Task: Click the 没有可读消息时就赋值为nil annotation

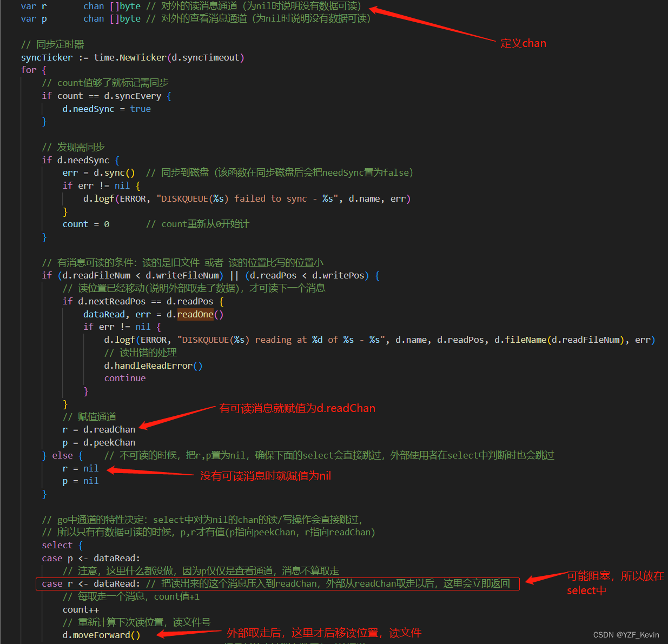Action: pyautogui.click(x=266, y=476)
